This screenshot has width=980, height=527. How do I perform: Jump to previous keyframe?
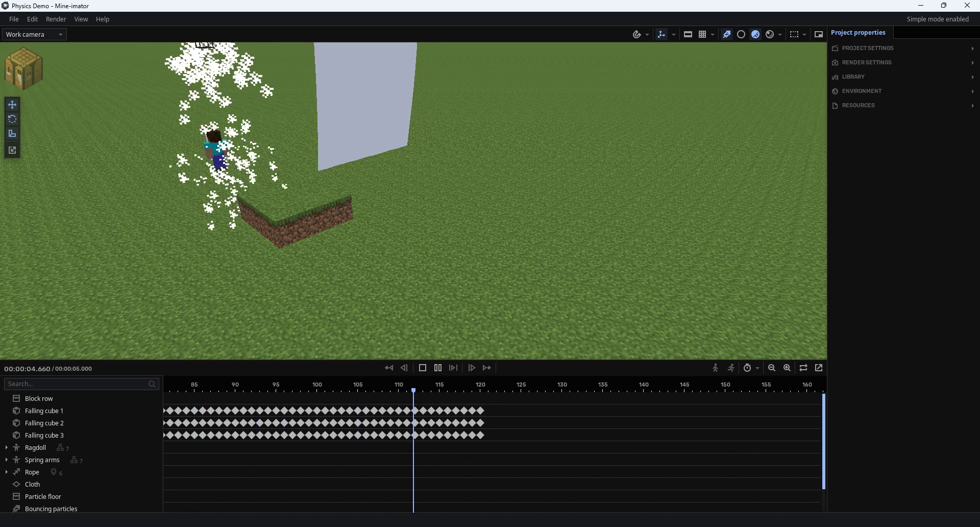389,368
